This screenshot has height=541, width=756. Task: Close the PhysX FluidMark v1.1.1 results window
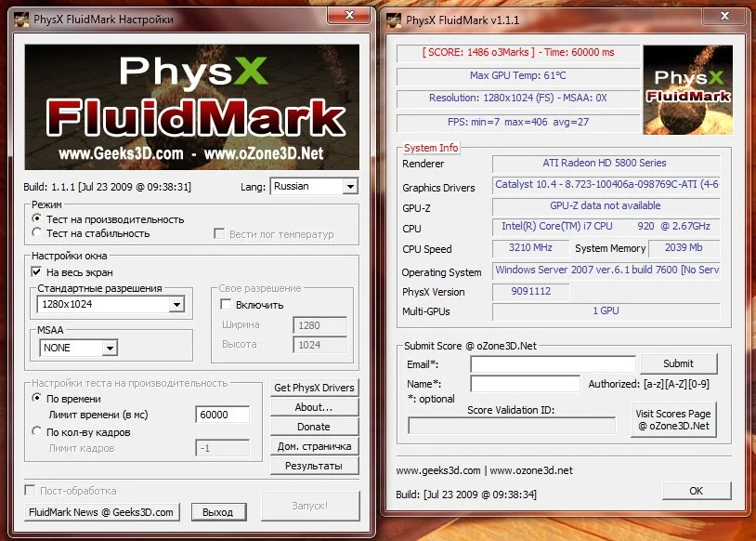coord(724,16)
